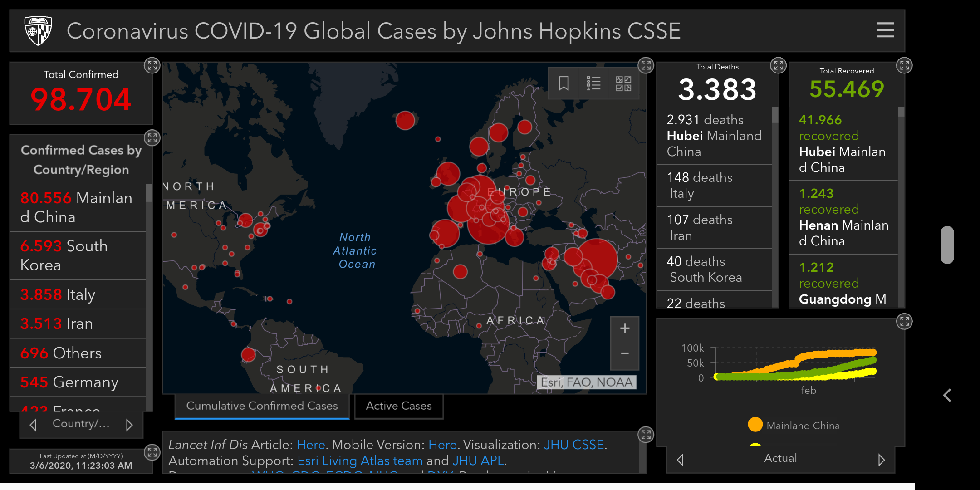Open the map legend list
This screenshot has width=980, height=490.
coord(593,83)
